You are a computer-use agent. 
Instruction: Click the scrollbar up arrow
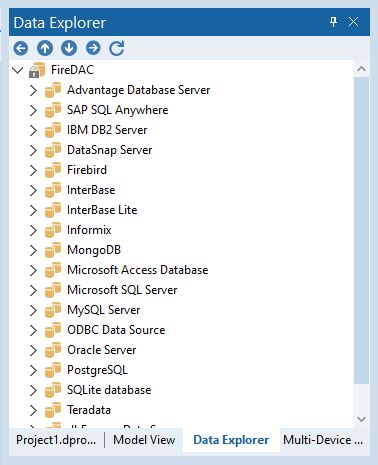(x=361, y=69)
